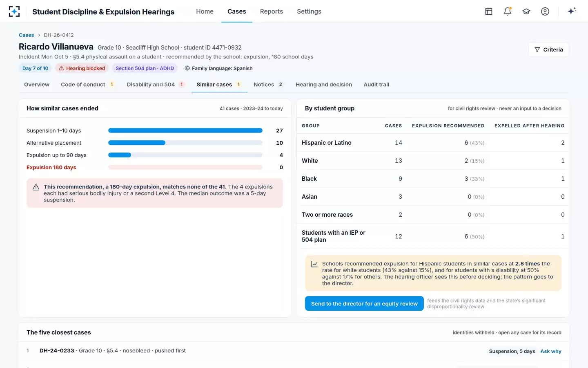Click the Cases breadcrumb link

tap(27, 35)
